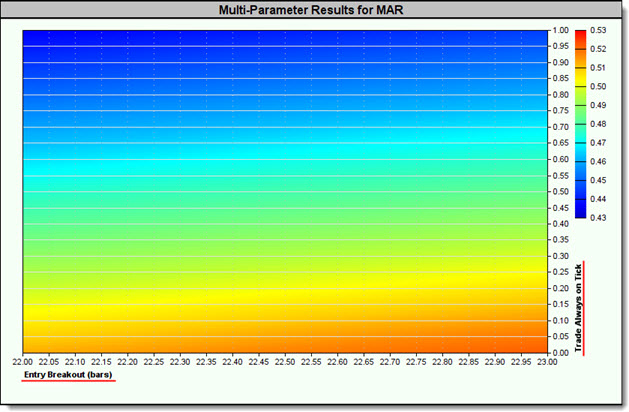Click the 23.00 tick on the horizontal axis
629x412 pixels.
coord(548,361)
